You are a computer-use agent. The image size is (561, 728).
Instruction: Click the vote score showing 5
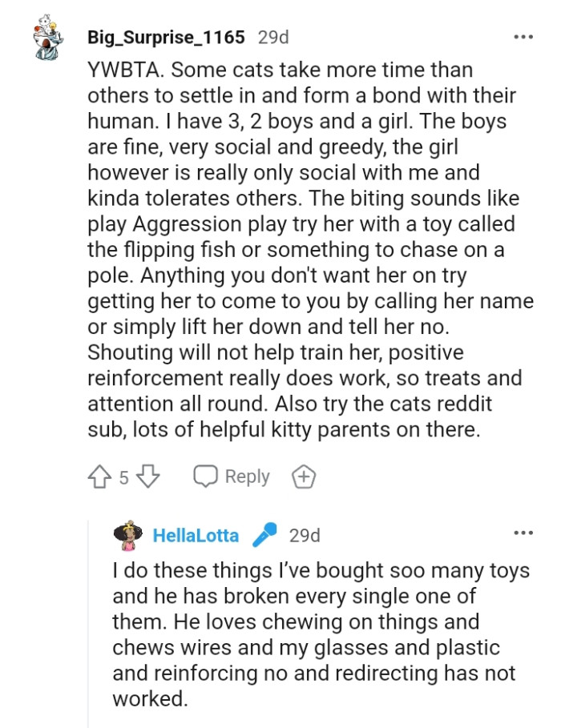[x=124, y=478]
